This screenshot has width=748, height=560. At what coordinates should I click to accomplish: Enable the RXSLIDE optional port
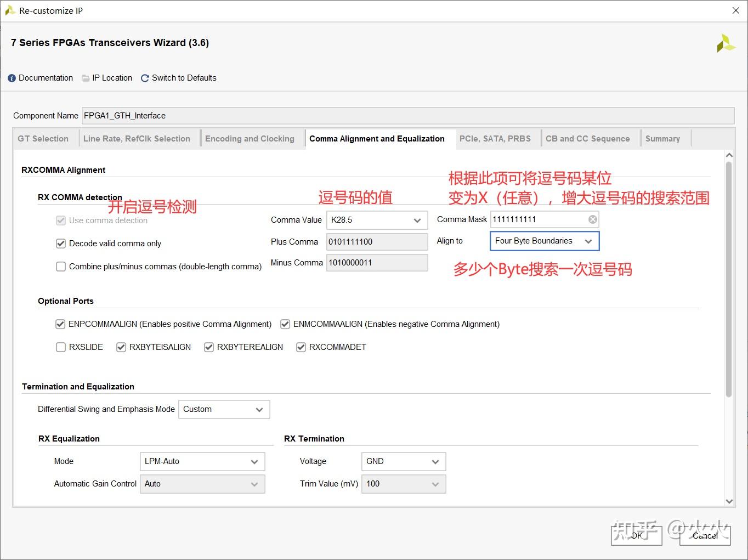click(x=61, y=347)
